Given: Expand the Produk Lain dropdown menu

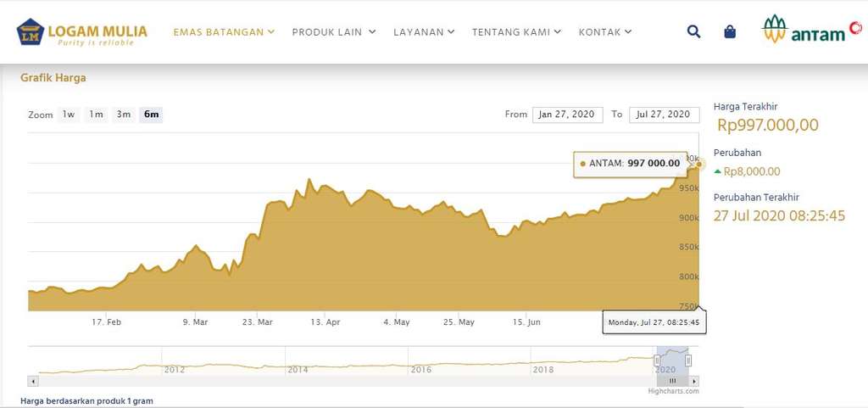Looking at the screenshot, I should click(332, 32).
